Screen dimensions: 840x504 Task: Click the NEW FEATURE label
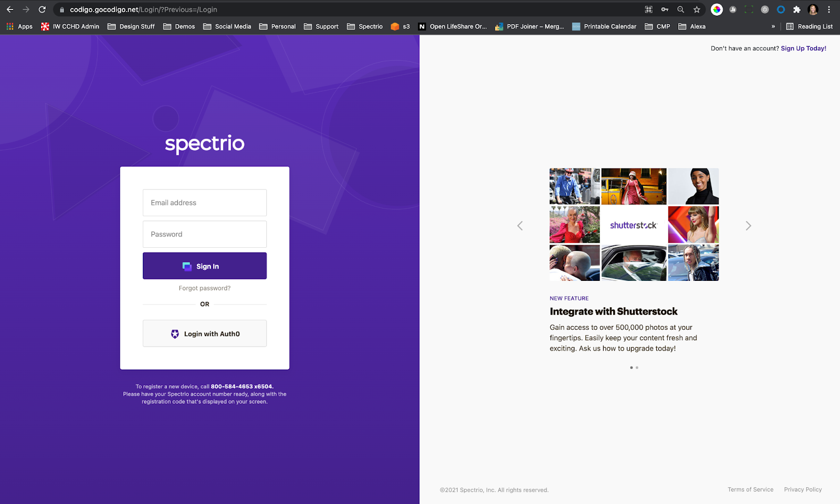click(x=569, y=298)
